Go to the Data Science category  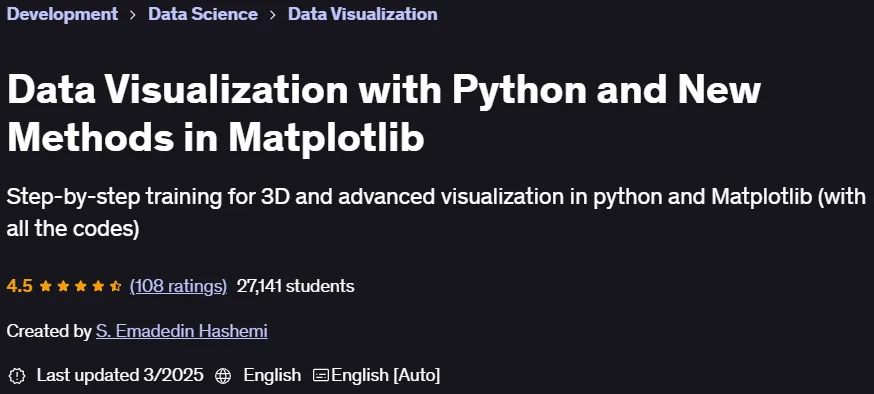tap(203, 14)
